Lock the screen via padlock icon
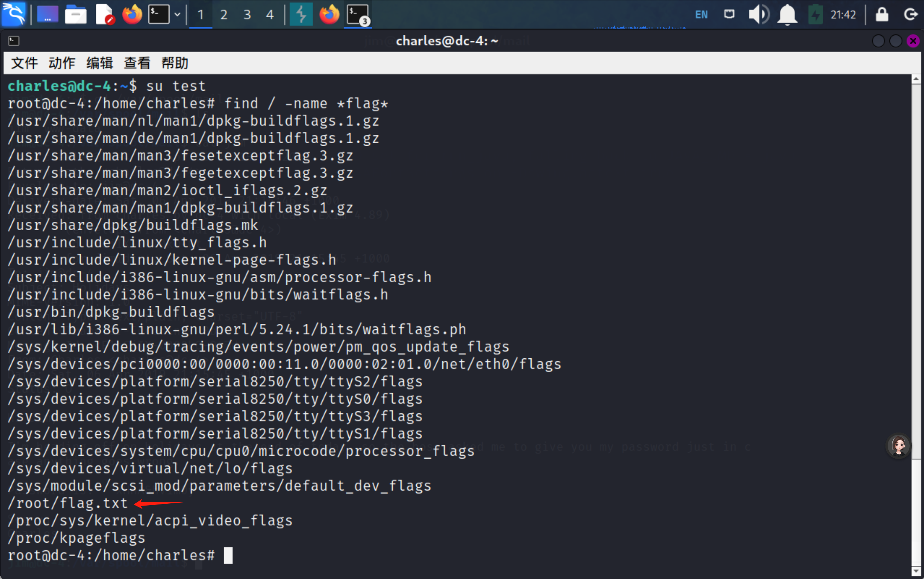924x579 pixels. (882, 15)
